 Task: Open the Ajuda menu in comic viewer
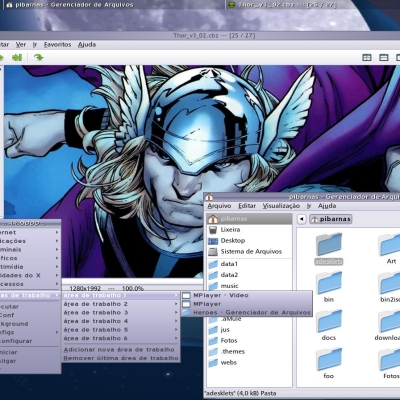[x=87, y=45]
